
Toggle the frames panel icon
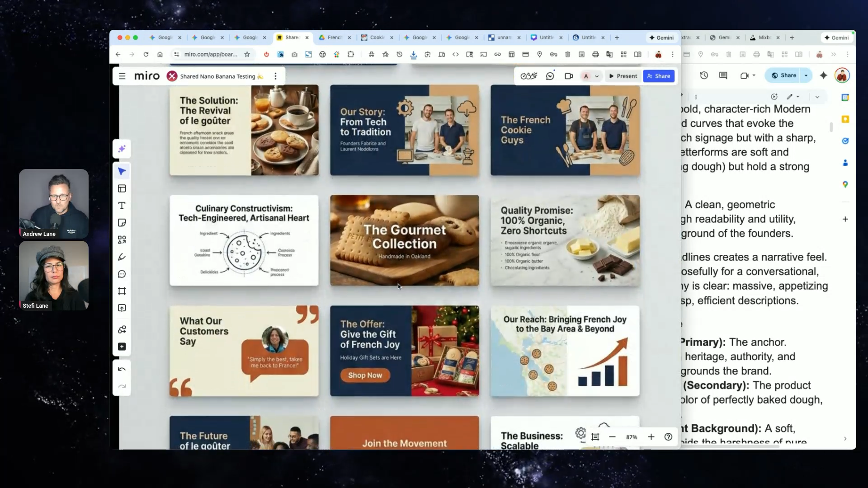click(595, 437)
